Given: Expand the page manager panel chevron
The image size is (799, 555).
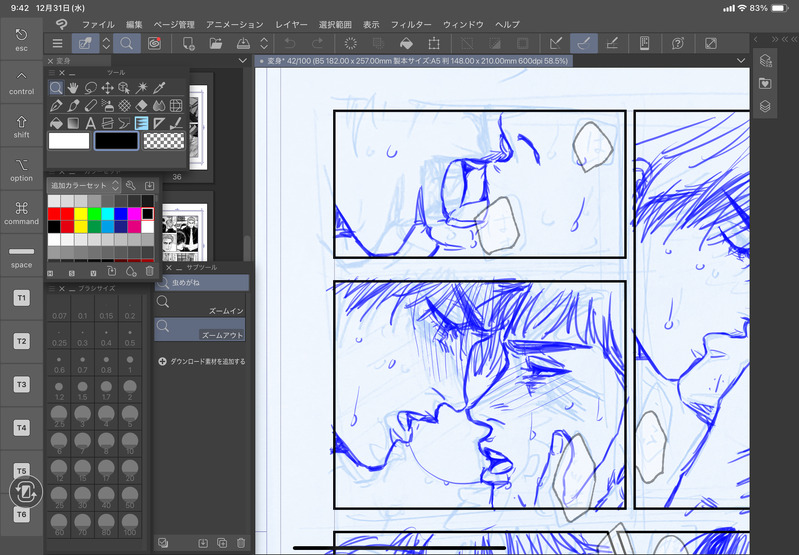Looking at the screenshot, I should (243, 61).
